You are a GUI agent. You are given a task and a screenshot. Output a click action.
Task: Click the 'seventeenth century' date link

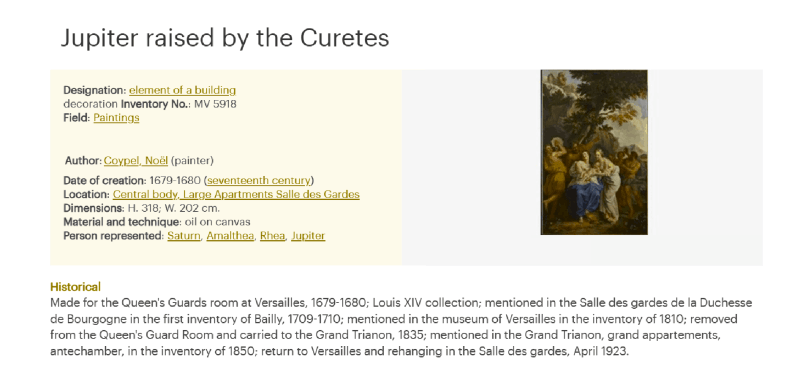coord(259,180)
